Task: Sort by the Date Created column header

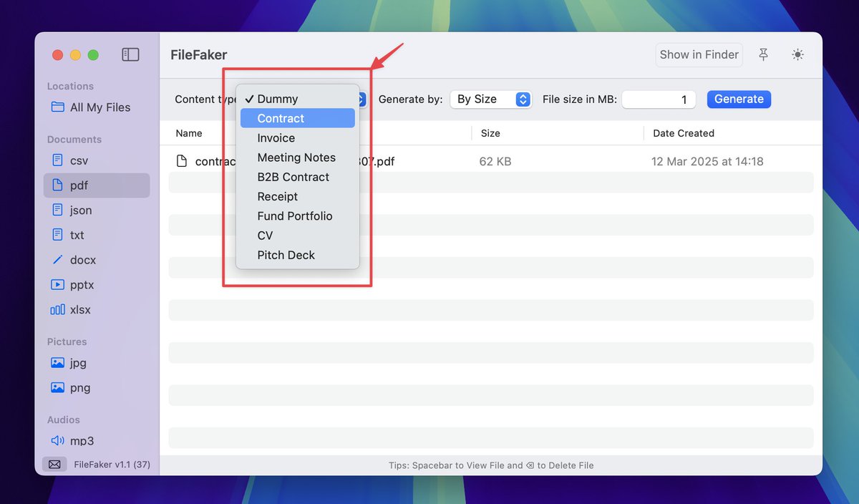Action: (684, 133)
